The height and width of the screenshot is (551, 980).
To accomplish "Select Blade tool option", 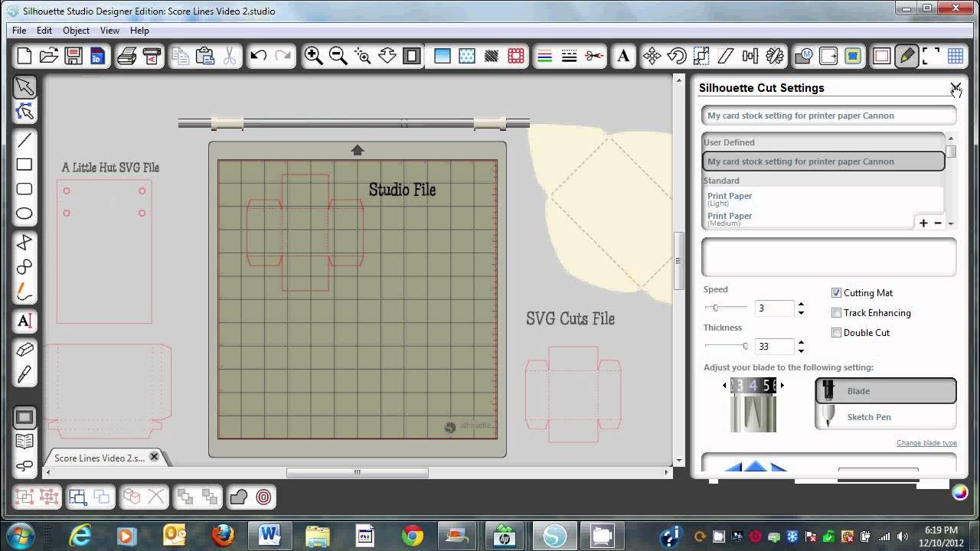I will pos(886,391).
